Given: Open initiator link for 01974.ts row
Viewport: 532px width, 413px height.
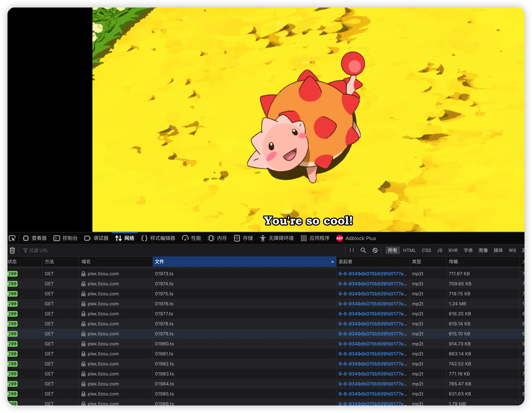Looking at the screenshot, I should pyautogui.click(x=372, y=284).
